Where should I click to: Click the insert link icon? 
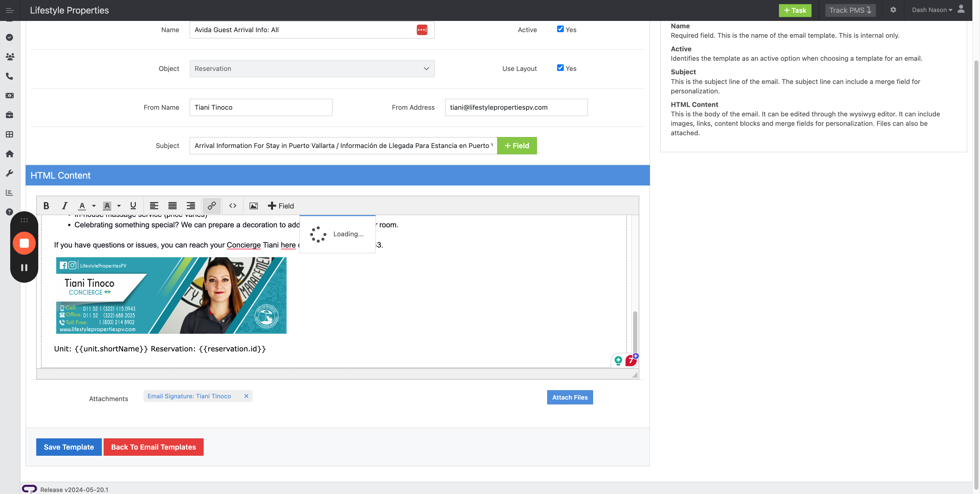(x=212, y=206)
